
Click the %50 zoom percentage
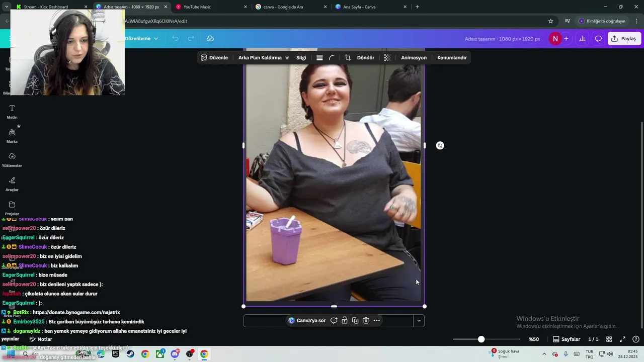[534, 339]
